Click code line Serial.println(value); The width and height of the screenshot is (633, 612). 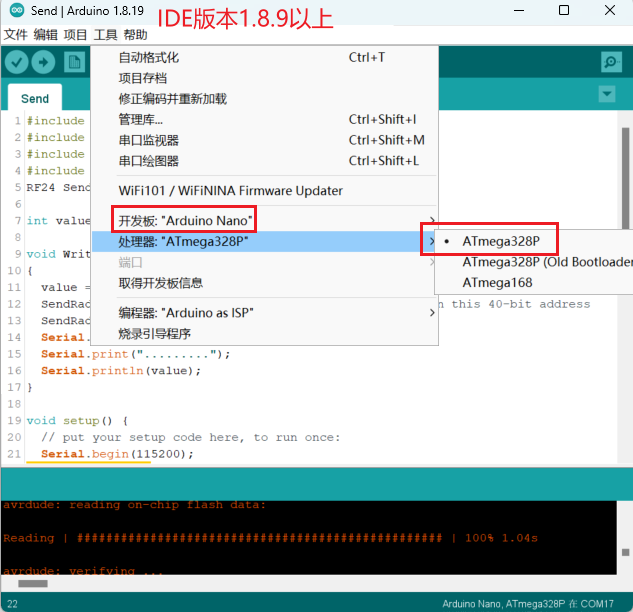tap(121, 371)
